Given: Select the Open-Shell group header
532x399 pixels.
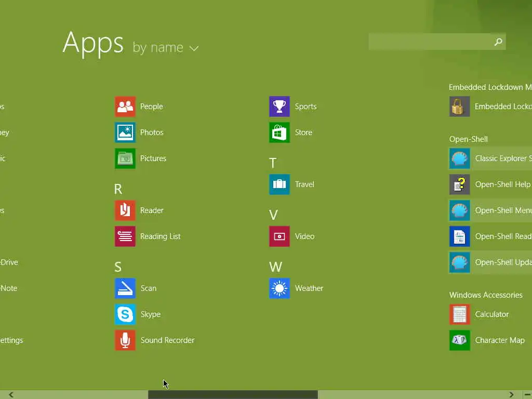Looking at the screenshot, I should [469, 139].
